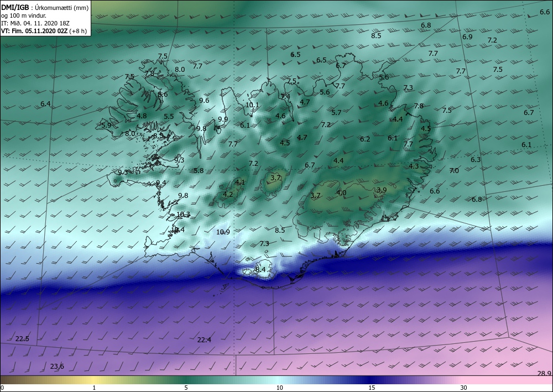
Task: Click the 9.9 value on the map
Action: pos(223,119)
